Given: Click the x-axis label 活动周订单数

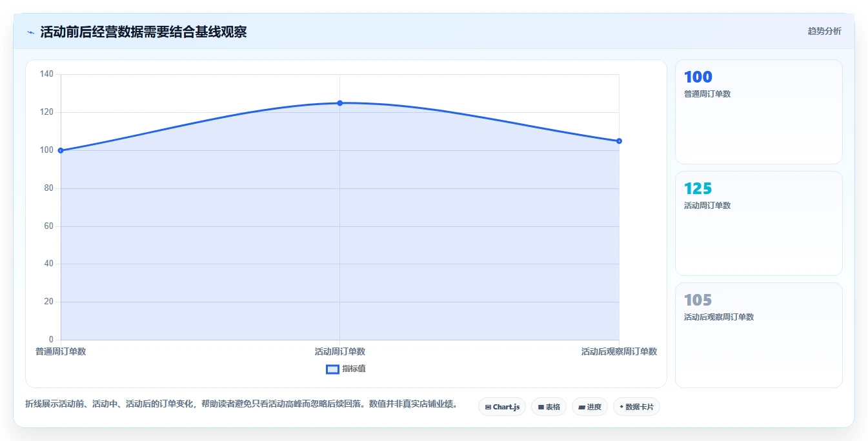Looking at the screenshot, I should pyautogui.click(x=340, y=351).
